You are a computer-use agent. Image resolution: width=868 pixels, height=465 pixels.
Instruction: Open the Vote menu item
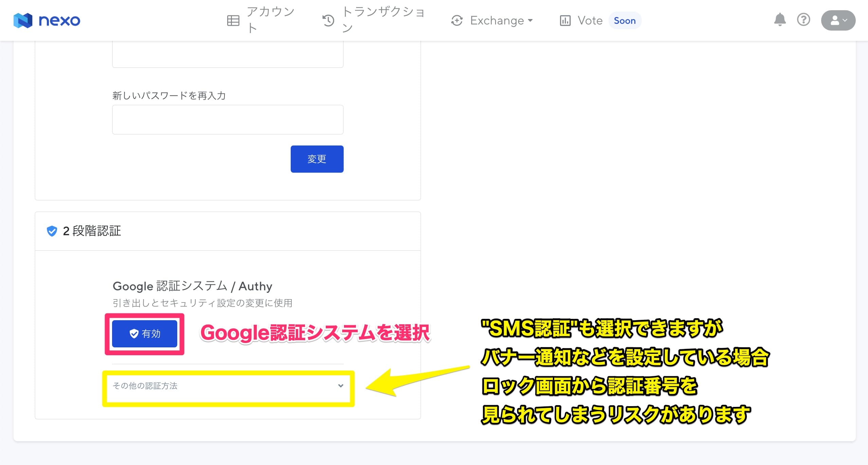tap(581, 20)
